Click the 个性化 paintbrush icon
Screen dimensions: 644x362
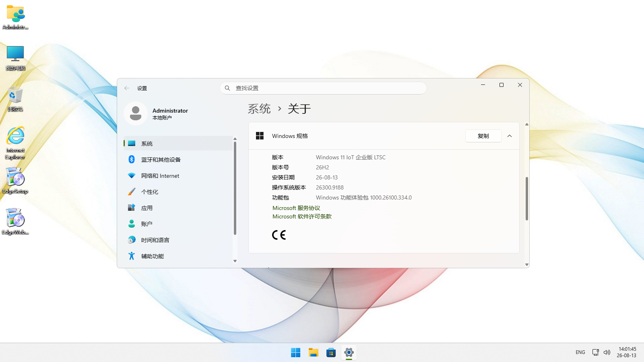click(132, 192)
